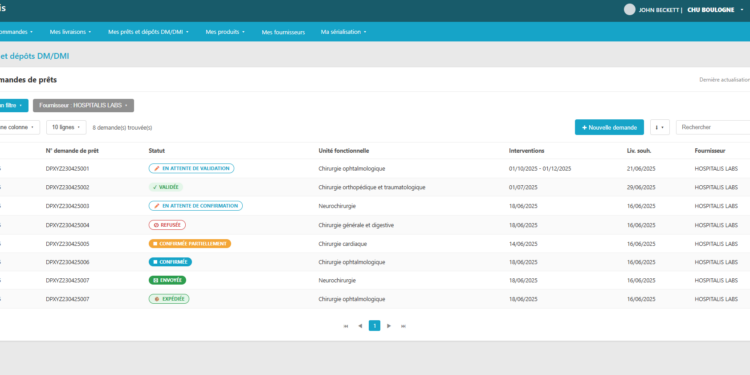Open request DPXYZ230425004
This screenshot has height=375, width=750.
click(67, 225)
